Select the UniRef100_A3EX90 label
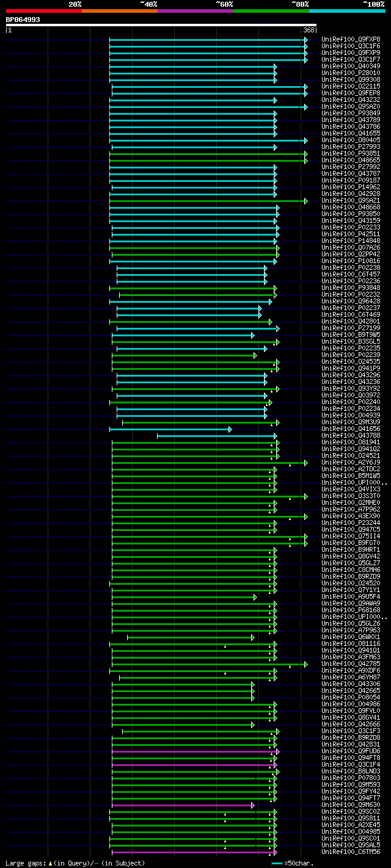 tap(351, 516)
